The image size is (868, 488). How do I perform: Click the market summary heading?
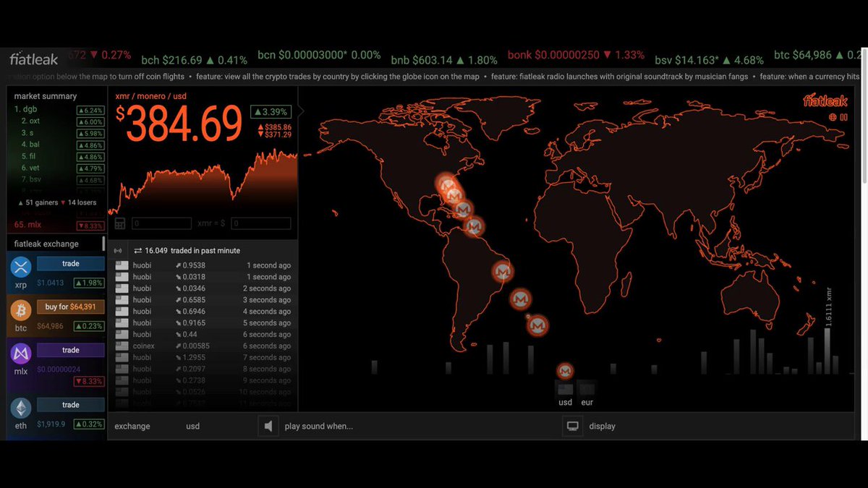click(x=45, y=96)
